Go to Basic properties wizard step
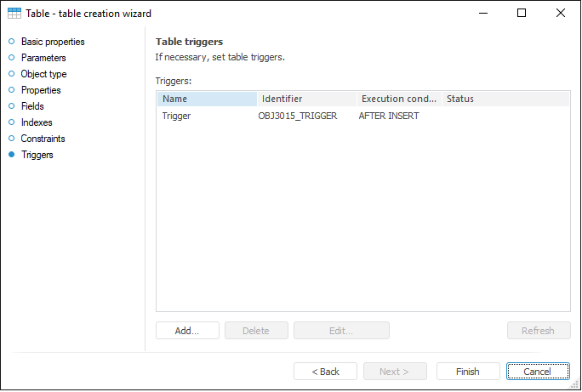 [x=52, y=42]
